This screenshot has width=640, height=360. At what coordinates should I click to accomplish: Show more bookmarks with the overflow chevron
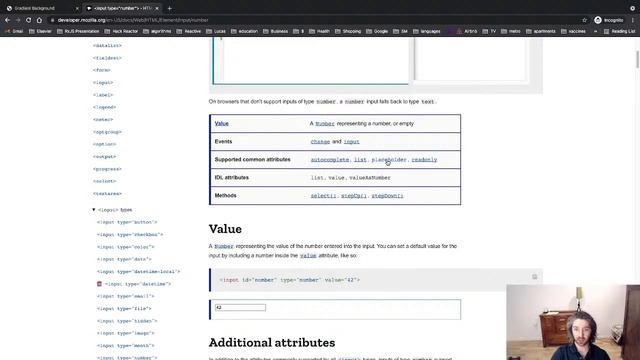[x=596, y=31]
